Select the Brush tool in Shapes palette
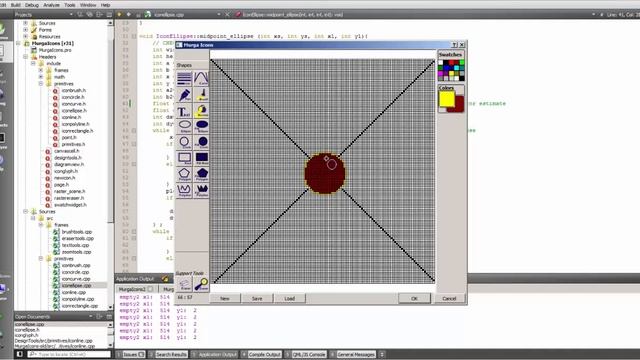This screenshot has height=360, width=640. 201,94
